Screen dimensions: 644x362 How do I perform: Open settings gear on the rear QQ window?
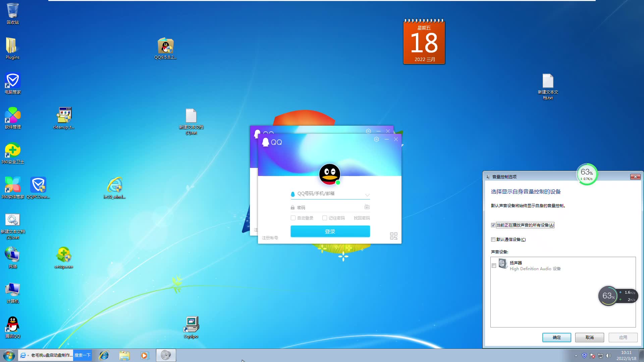(368, 131)
